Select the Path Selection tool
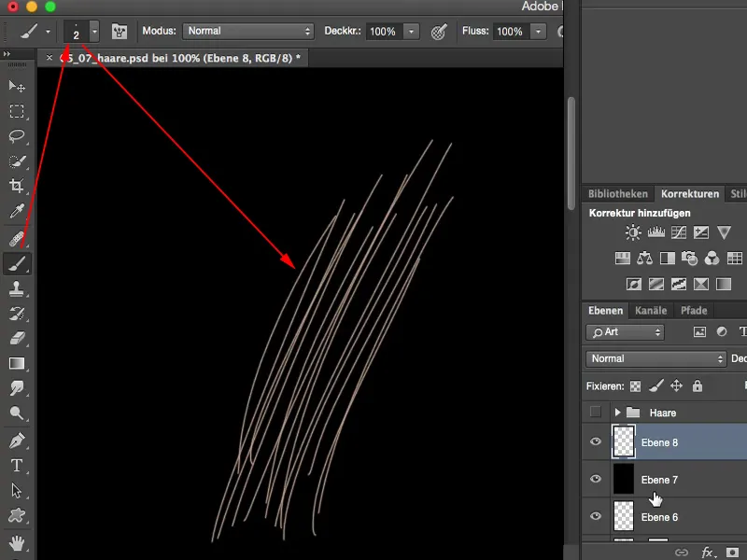747x560 pixels. (x=17, y=490)
